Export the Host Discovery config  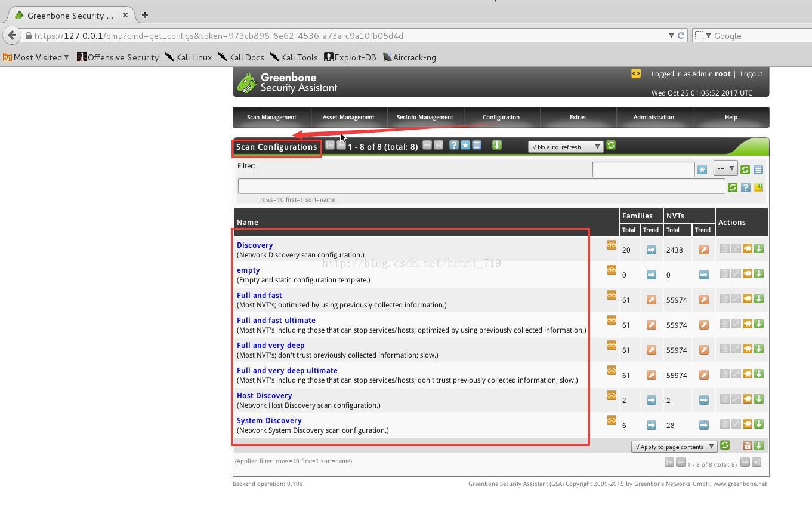(758, 399)
